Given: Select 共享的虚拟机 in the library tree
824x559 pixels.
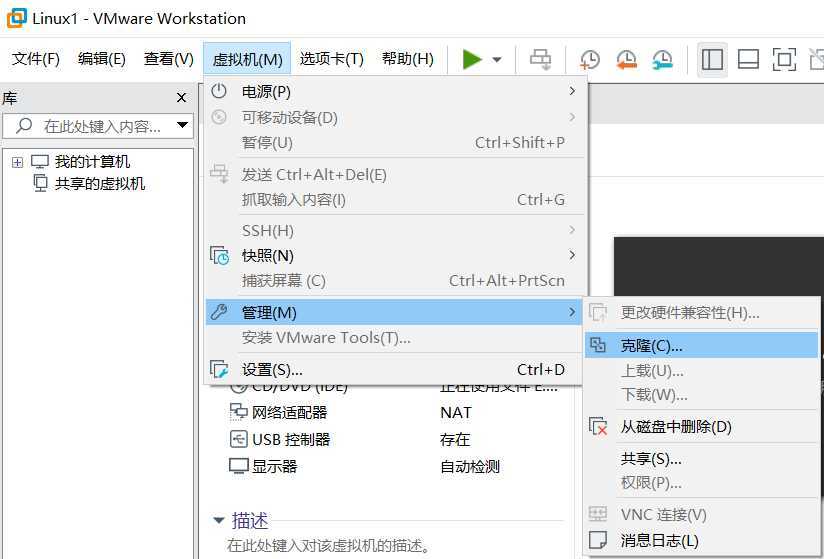Looking at the screenshot, I should [100, 184].
